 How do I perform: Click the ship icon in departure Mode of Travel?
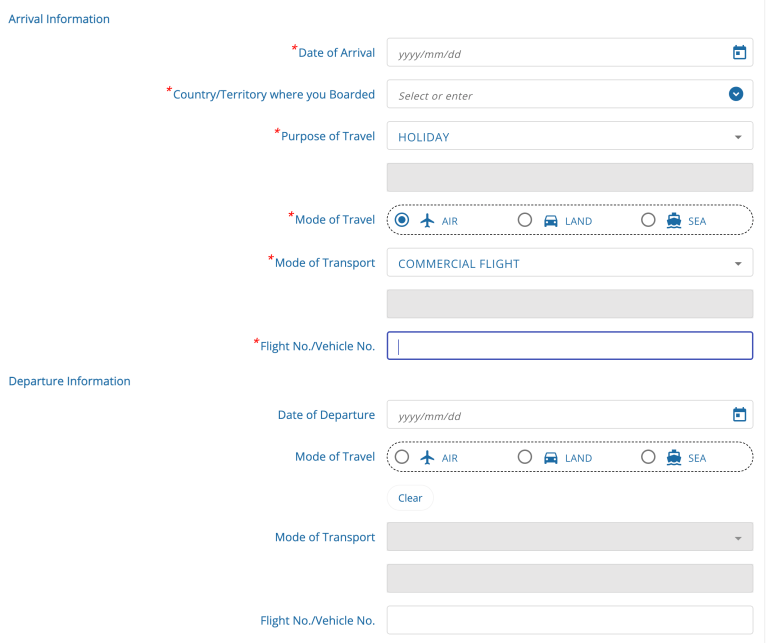pyautogui.click(x=674, y=457)
